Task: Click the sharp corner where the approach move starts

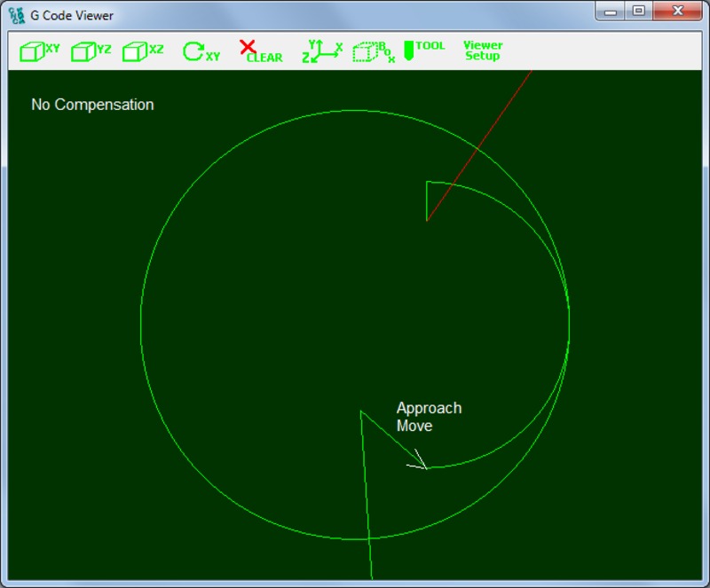Action: point(360,412)
